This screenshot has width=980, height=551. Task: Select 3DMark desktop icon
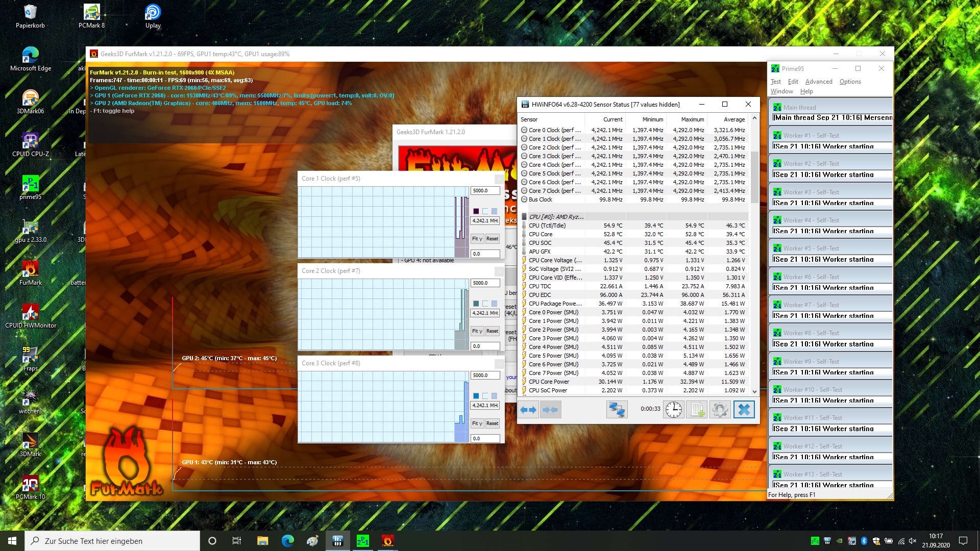pyautogui.click(x=30, y=445)
